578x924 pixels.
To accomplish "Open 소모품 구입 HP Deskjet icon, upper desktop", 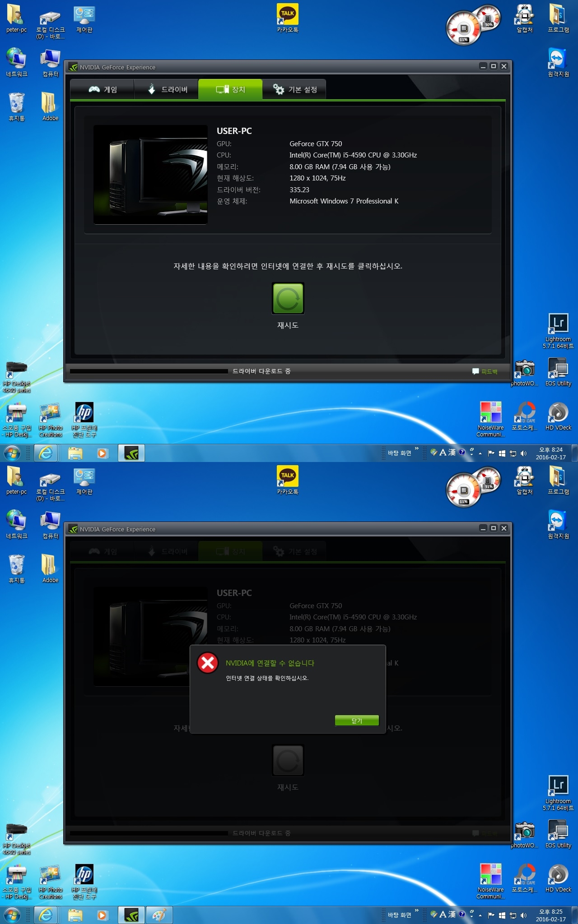I will click(x=17, y=420).
